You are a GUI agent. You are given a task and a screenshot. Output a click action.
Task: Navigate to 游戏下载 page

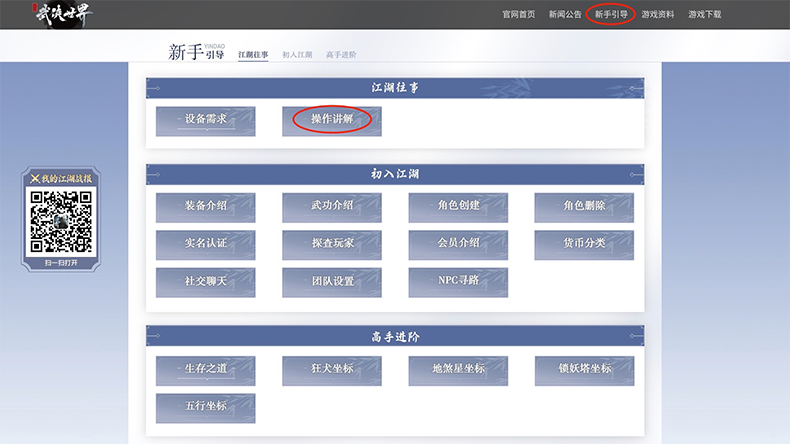point(704,15)
